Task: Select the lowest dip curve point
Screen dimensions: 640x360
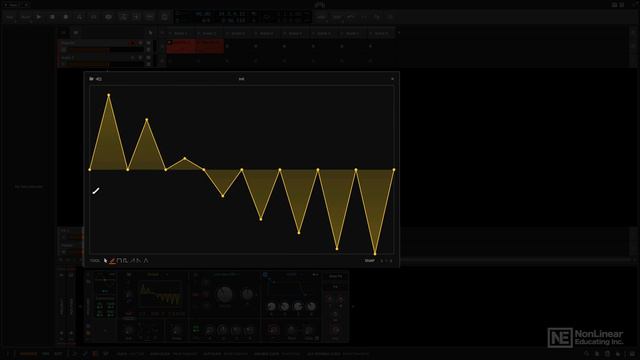Action: [375, 254]
